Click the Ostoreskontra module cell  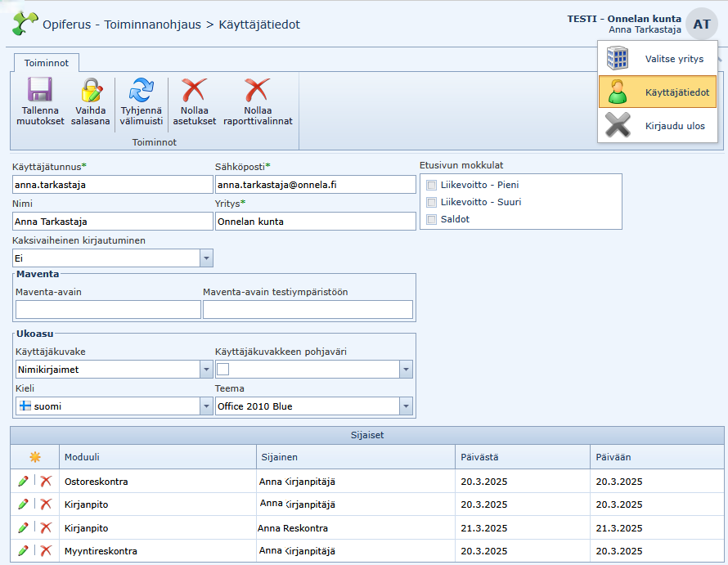pos(158,481)
